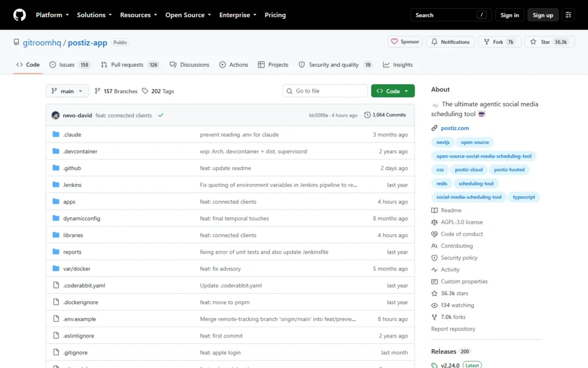The width and height of the screenshot is (588, 368).
Task: Open the var/docker folder
Action: (x=76, y=269)
